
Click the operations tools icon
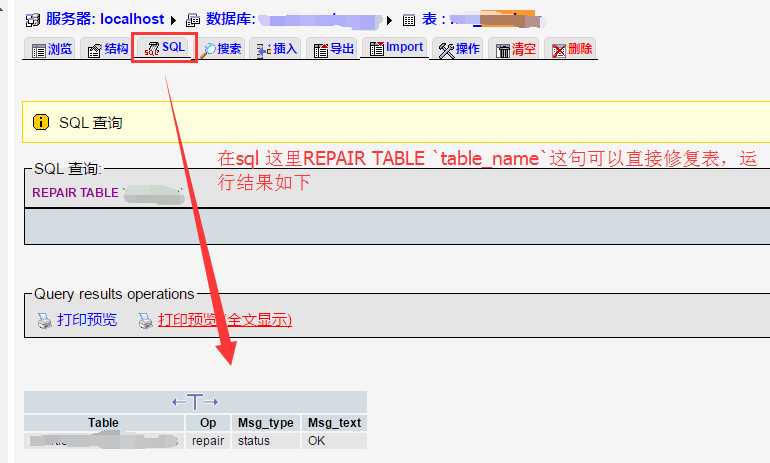[x=446, y=51]
